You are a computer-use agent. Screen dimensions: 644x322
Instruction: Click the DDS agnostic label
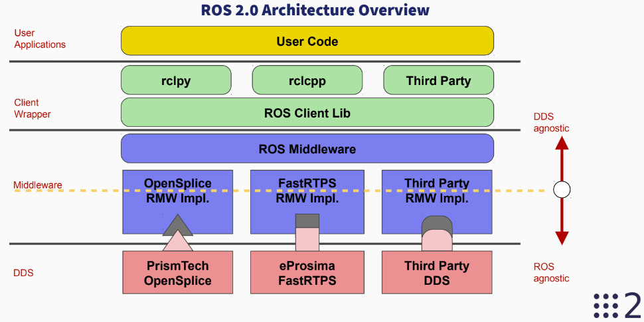(551, 122)
